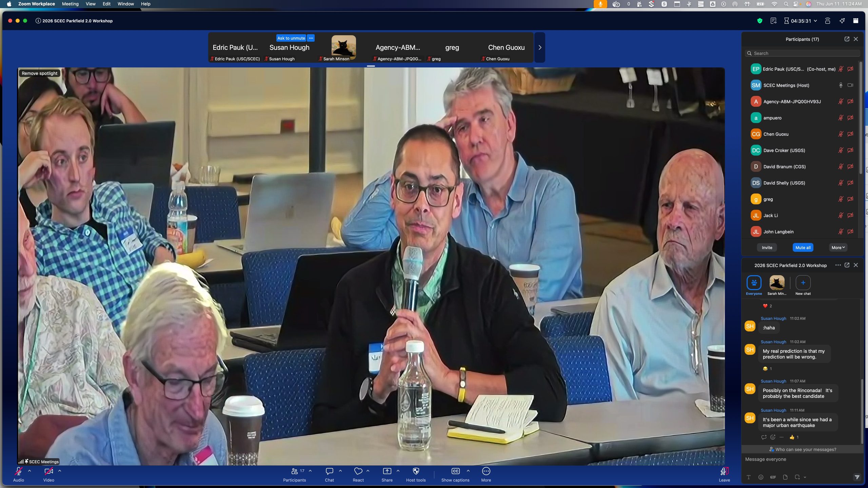
Task: Open the Edit menu in menu bar
Action: [x=106, y=4]
